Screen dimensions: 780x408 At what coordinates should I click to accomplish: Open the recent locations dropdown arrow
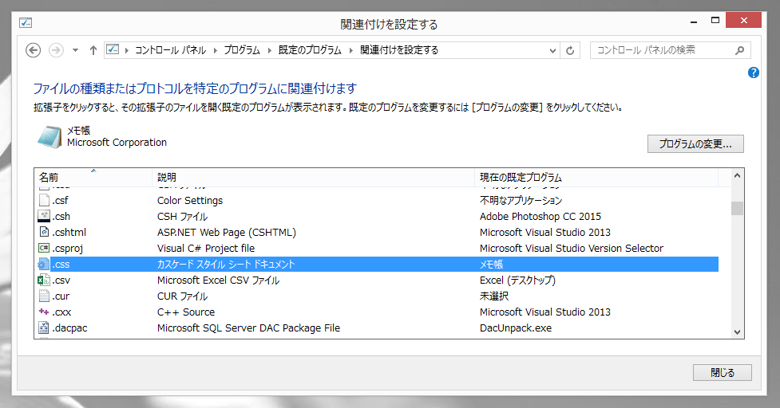pos(75,50)
